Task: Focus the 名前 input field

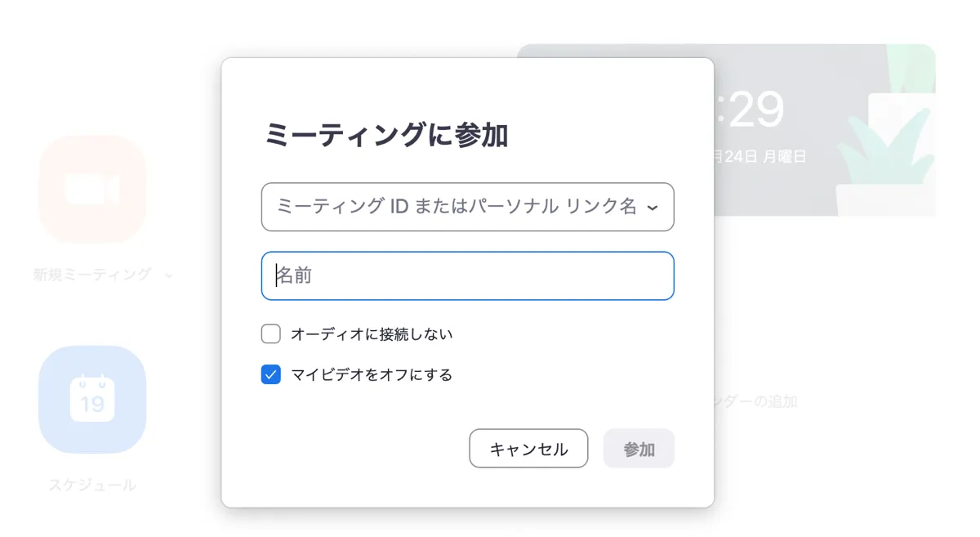Action: coord(467,276)
